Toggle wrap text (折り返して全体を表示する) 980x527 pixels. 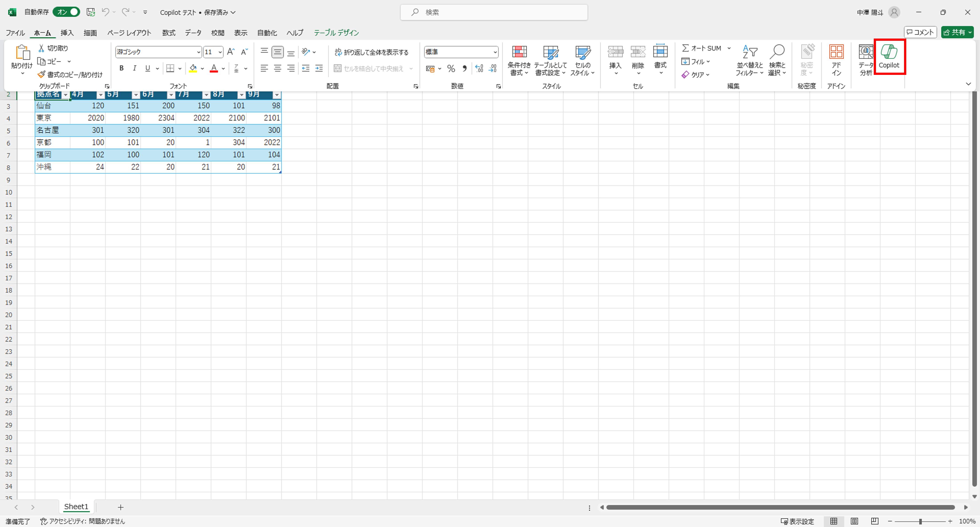(x=371, y=52)
